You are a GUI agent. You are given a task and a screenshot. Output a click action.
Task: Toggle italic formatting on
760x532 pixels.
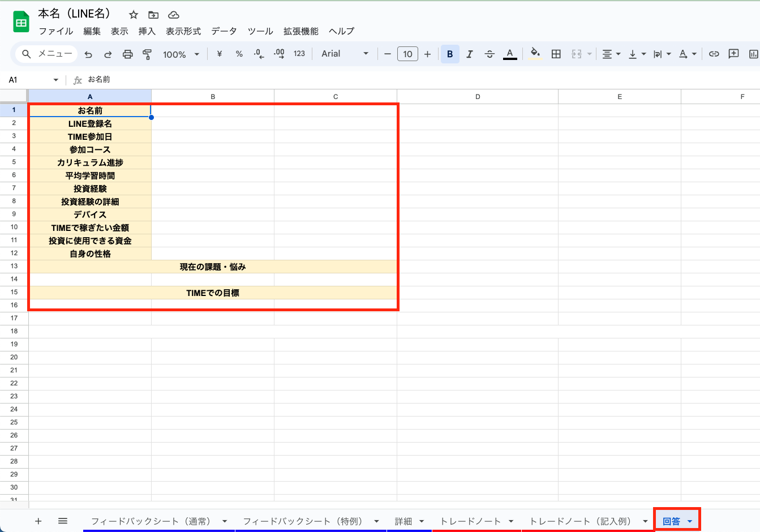coord(470,54)
